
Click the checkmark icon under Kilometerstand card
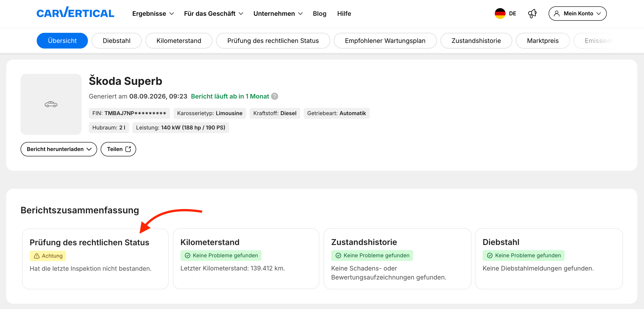tap(187, 256)
